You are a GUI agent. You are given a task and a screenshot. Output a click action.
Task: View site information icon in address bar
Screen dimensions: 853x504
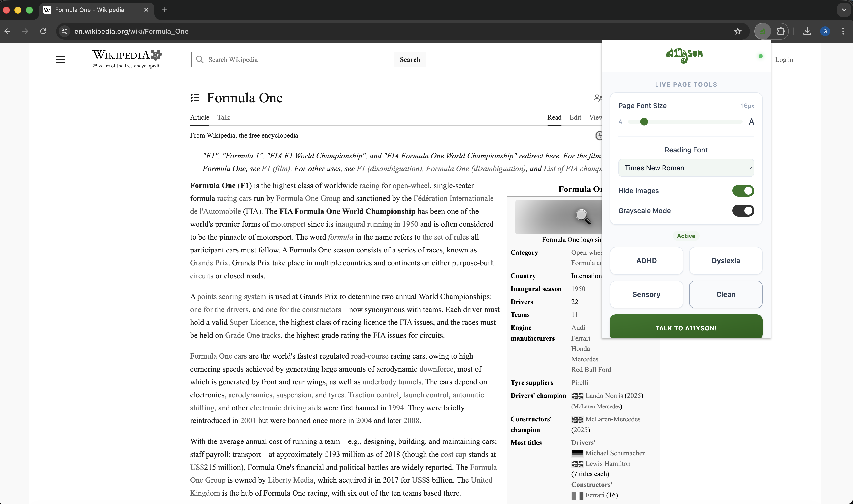[x=64, y=31]
